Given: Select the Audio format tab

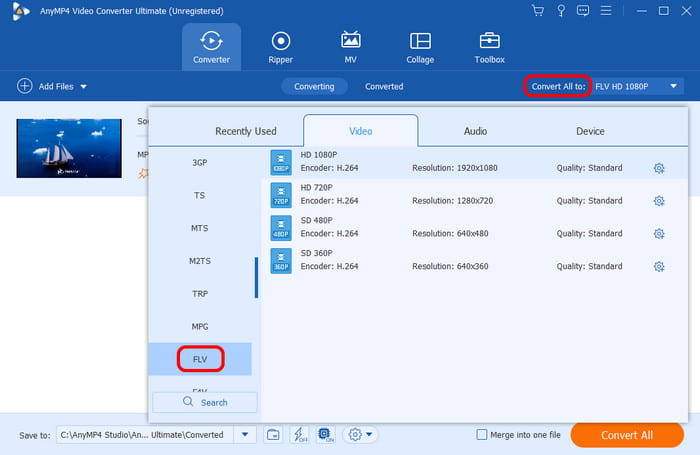Looking at the screenshot, I should point(475,131).
